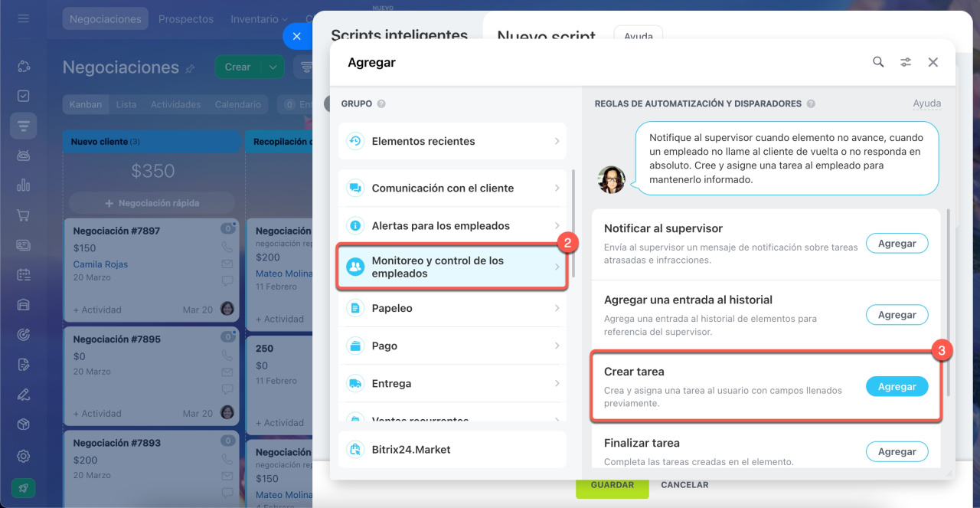This screenshot has height=508, width=980.
Task: Click the pin icon next to Negociaciones title
Action: pyautogui.click(x=190, y=68)
